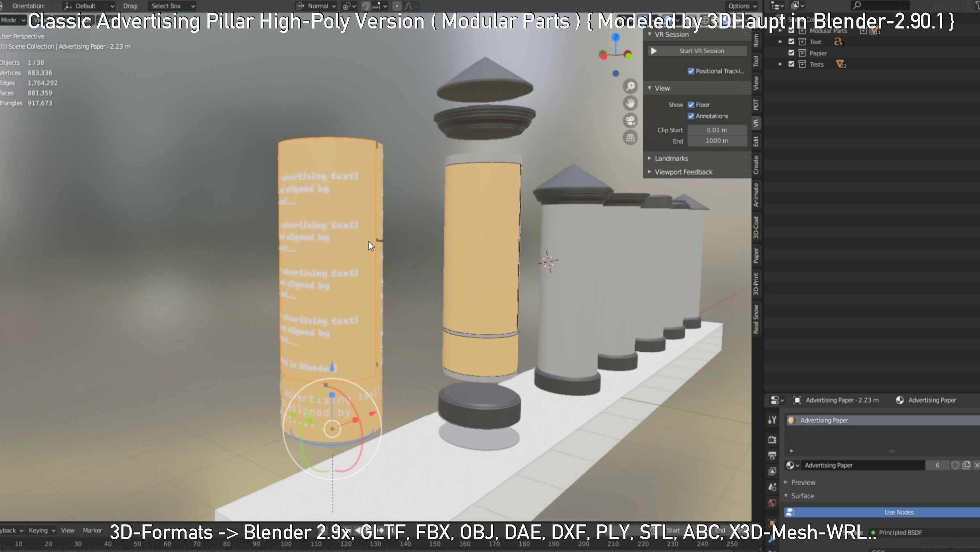Click the Start VR Session button
The width and height of the screenshot is (980, 552).
(x=698, y=51)
